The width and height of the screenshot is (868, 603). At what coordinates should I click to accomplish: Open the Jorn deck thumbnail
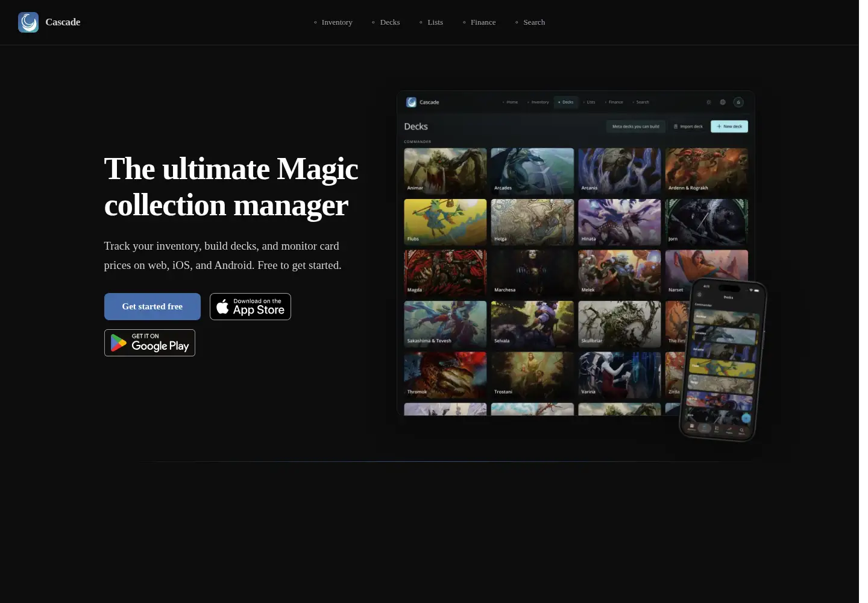click(706, 222)
